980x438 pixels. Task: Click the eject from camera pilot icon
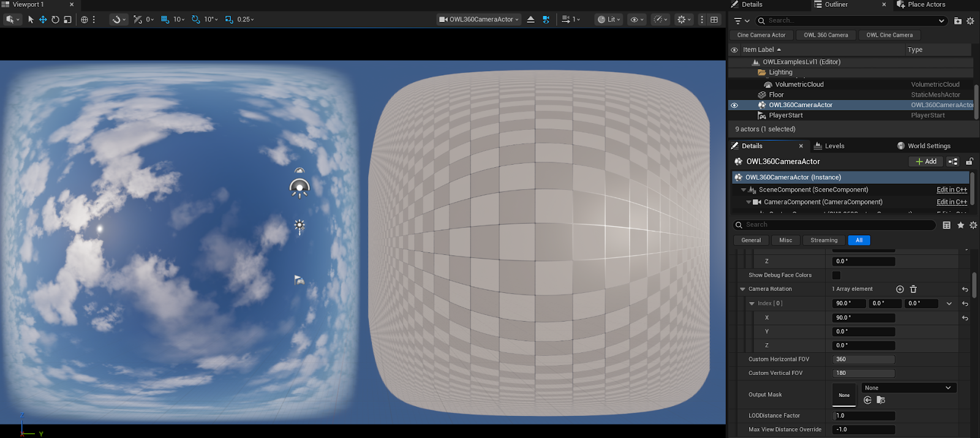[530, 20]
